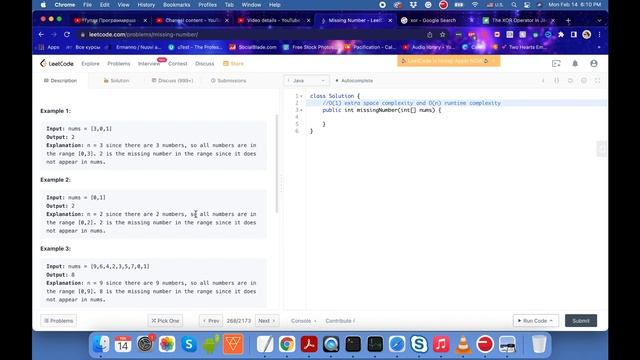Toggle the Autocomplete option
Screen dimensions: 640x360
coord(354,80)
